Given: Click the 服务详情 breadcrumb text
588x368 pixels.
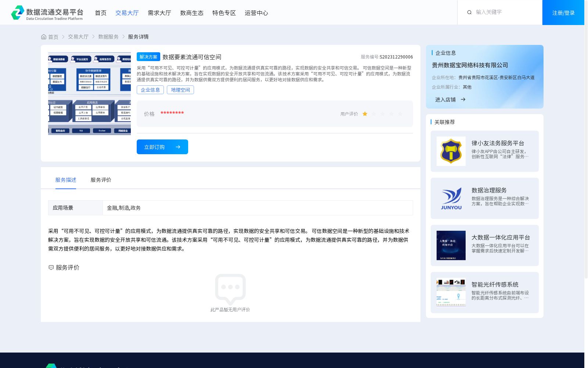Looking at the screenshot, I should [138, 37].
